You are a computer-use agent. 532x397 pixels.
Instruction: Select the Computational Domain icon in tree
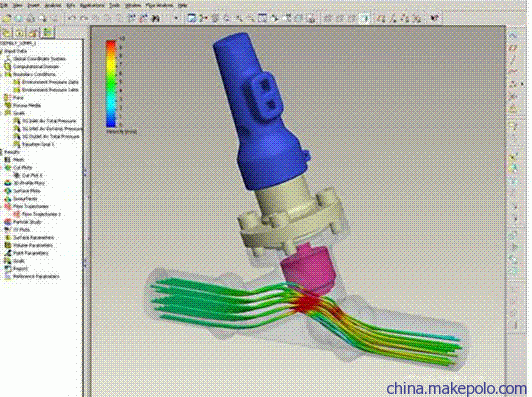(x=7, y=67)
